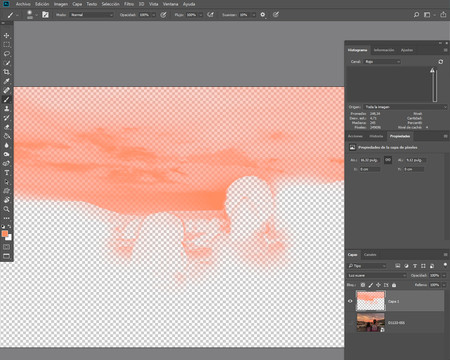Open the Origen dropdown
Image resolution: width=450 pixels, height=360 pixels.
(x=405, y=107)
